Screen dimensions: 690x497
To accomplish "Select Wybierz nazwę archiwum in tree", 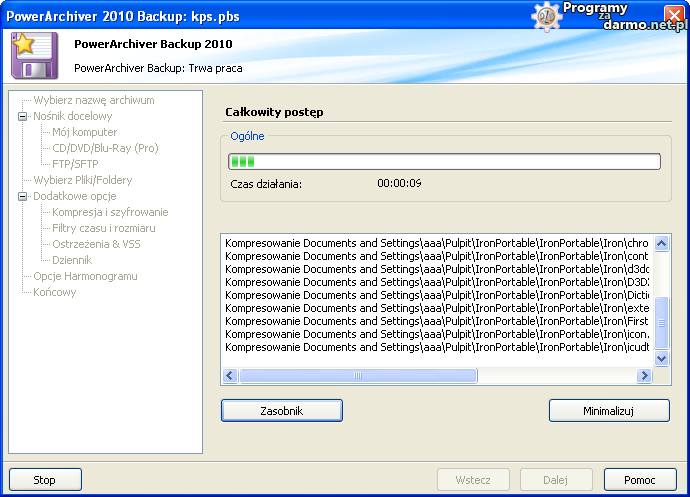I will coord(93,100).
